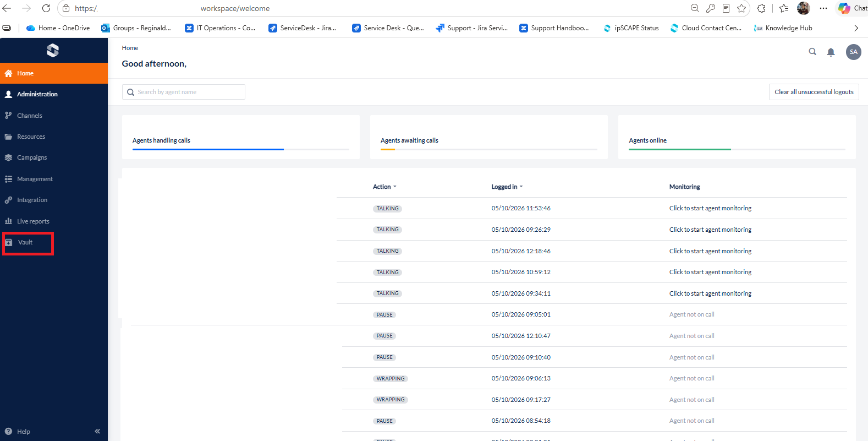Viewport: 868px width, 441px height.
Task: Collapse the sidebar with the double-chevron icon
Action: [x=97, y=431]
